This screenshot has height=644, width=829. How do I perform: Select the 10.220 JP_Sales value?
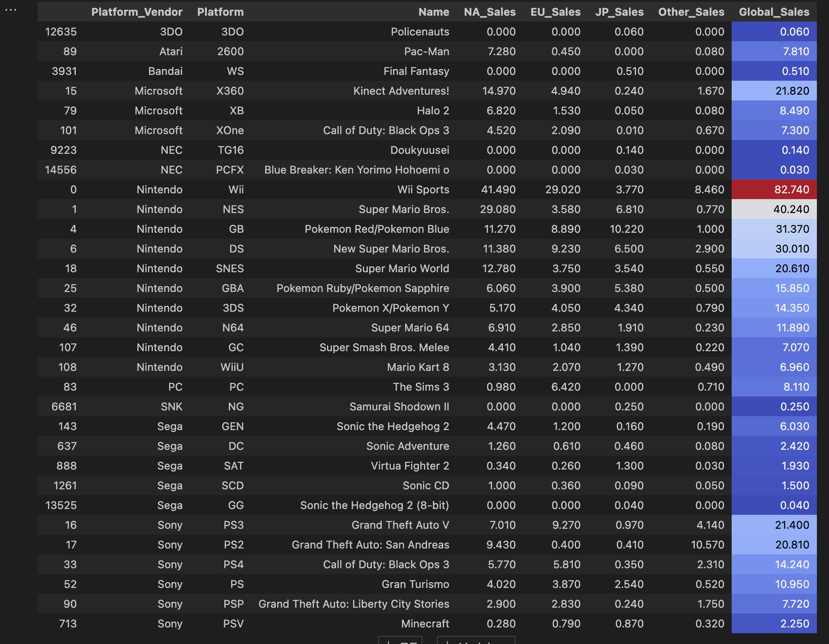point(627,229)
